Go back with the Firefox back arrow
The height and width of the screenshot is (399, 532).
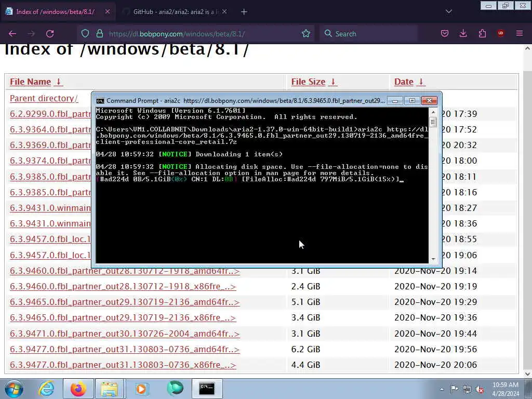[12, 34]
